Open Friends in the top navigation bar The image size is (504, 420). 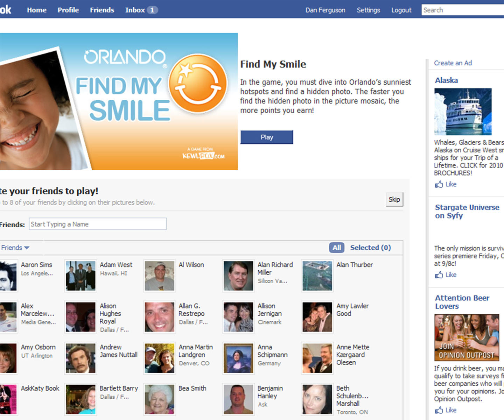click(x=102, y=10)
